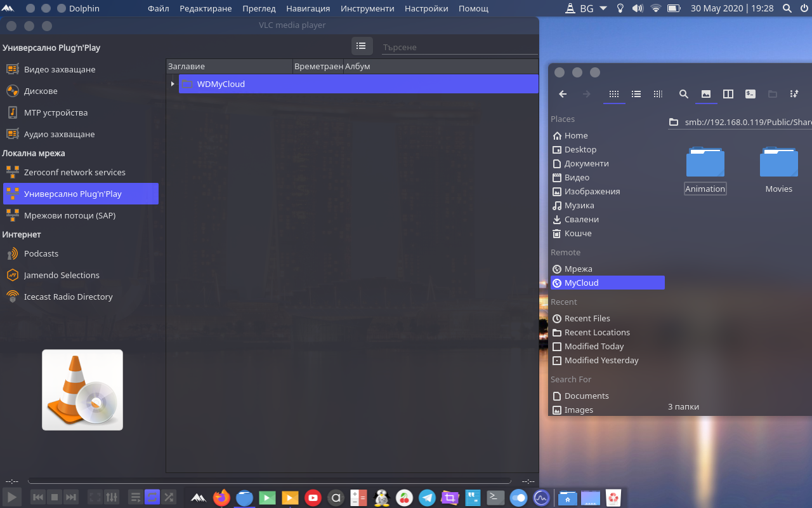Start playback with VLC play button
The height and width of the screenshot is (508, 812).
pos(12,497)
